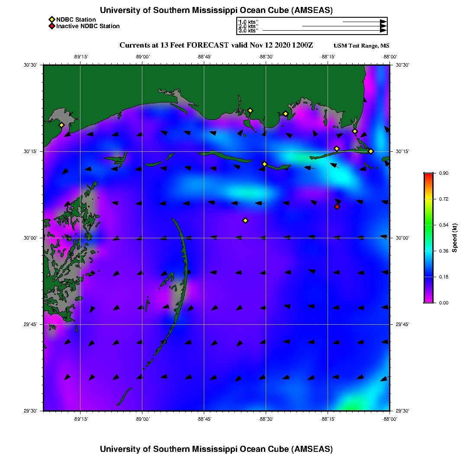Click the '0.72' color bar label
The width and height of the screenshot is (476, 454).
pos(444,199)
